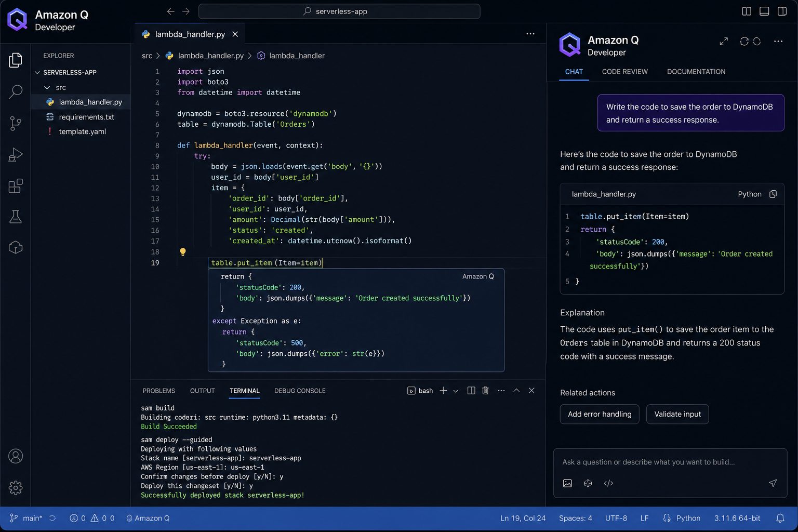Add a new terminal with plus icon
Screen dimensions: 798x532
click(443, 391)
